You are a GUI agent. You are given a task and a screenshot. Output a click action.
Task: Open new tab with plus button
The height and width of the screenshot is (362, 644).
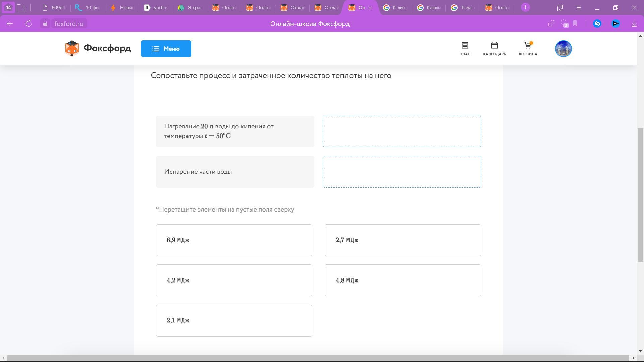(x=525, y=7)
